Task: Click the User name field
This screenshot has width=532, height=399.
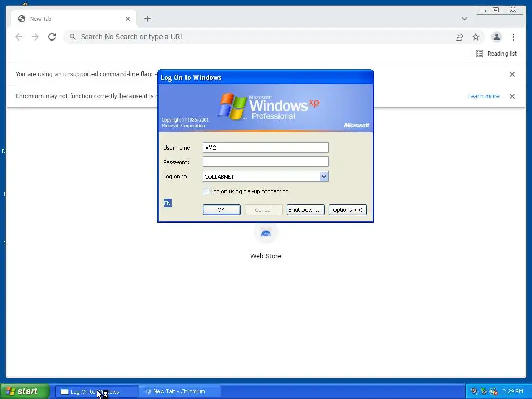Action: (265, 148)
